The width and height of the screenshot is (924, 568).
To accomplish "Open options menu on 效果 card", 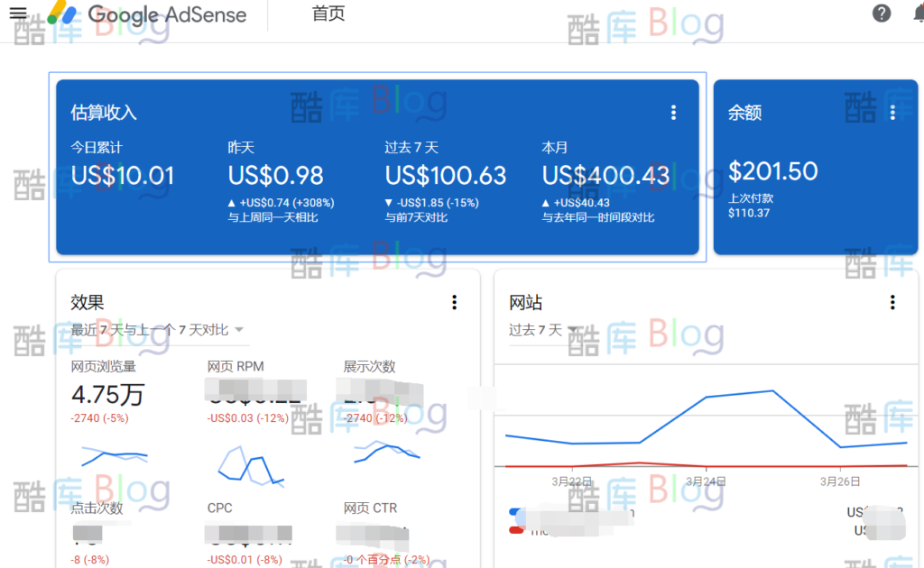I will point(454,302).
